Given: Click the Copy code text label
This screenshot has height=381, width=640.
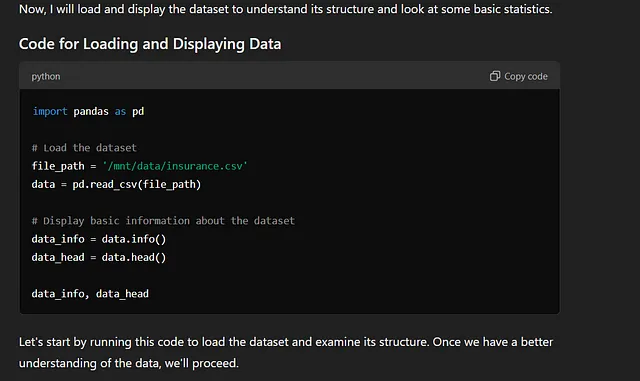Looking at the screenshot, I should pos(526,76).
